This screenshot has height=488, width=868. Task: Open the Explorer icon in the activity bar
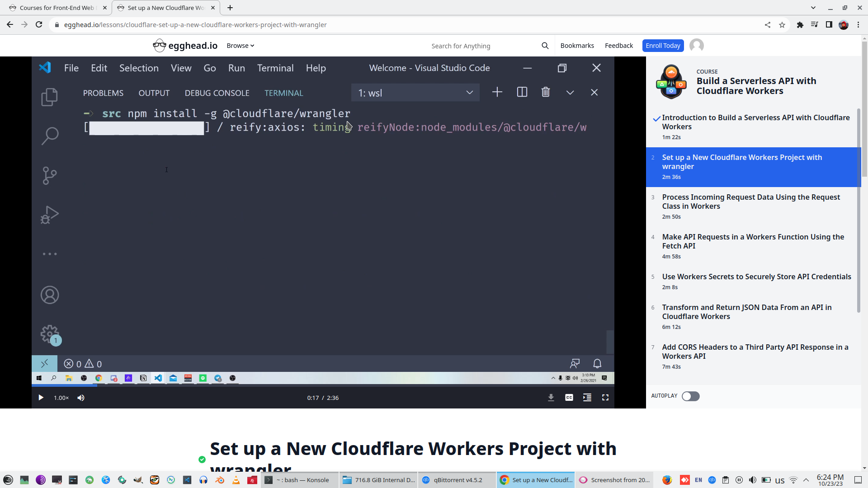[50, 97]
